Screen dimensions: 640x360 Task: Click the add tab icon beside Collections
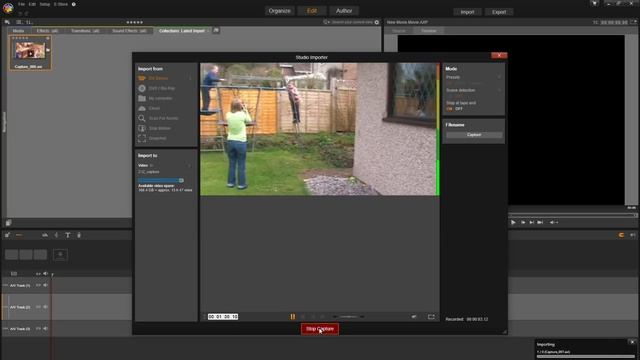click(x=216, y=30)
